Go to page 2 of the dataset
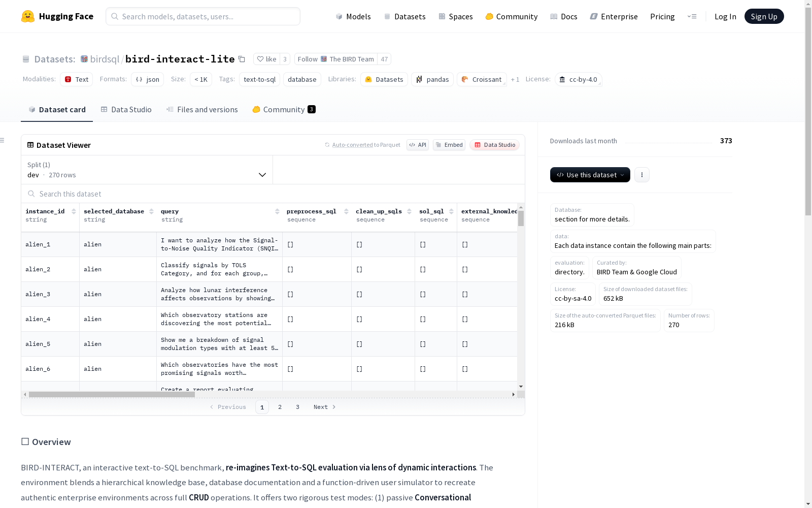This screenshot has width=812, height=508. pos(280,407)
